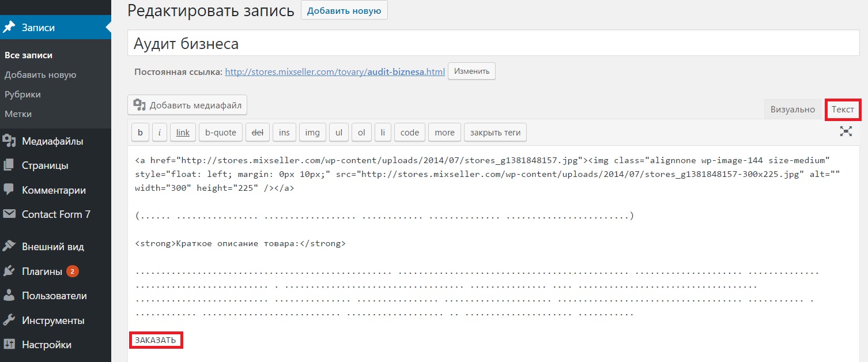Open Comments via the speech bubble icon
This screenshot has height=362, width=868.
point(9,190)
